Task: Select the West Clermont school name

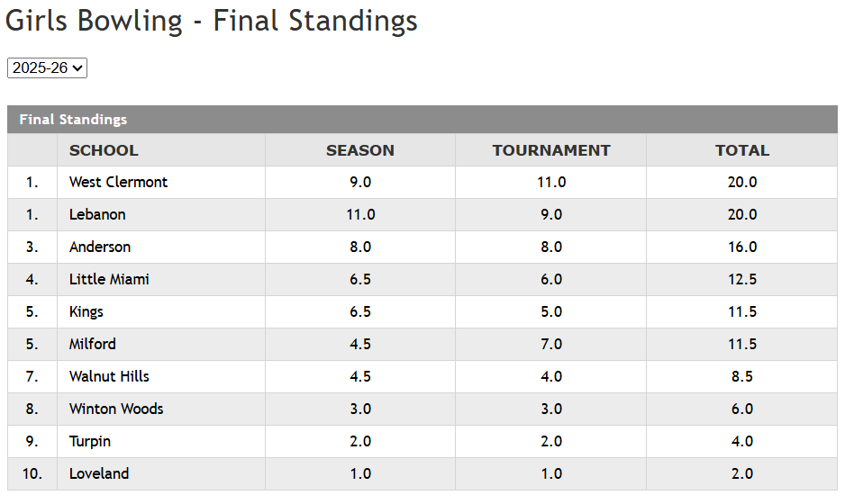Action: (118, 182)
